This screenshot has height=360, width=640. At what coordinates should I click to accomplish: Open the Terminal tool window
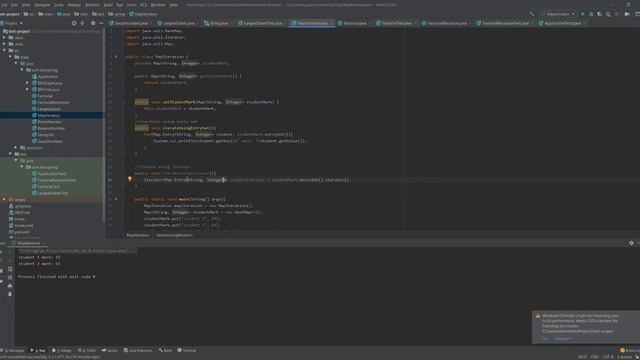pos(187,350)
